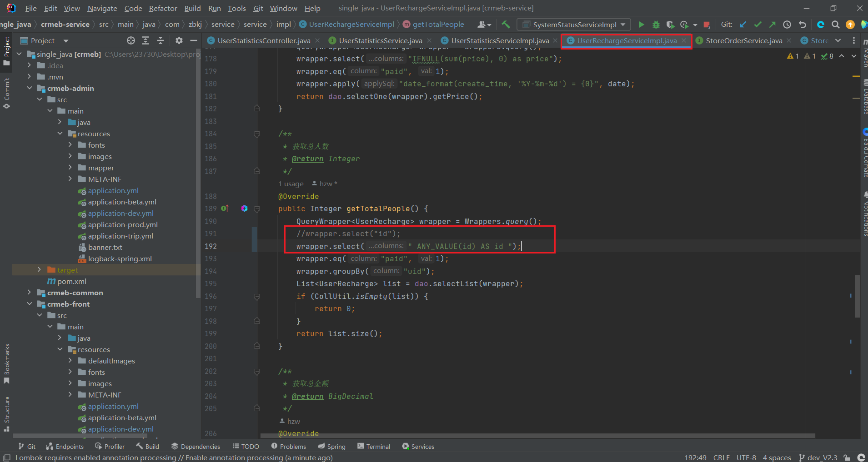868x462 pixels.
Task: Open editor tabs more options menu
Action: [854, 40]
